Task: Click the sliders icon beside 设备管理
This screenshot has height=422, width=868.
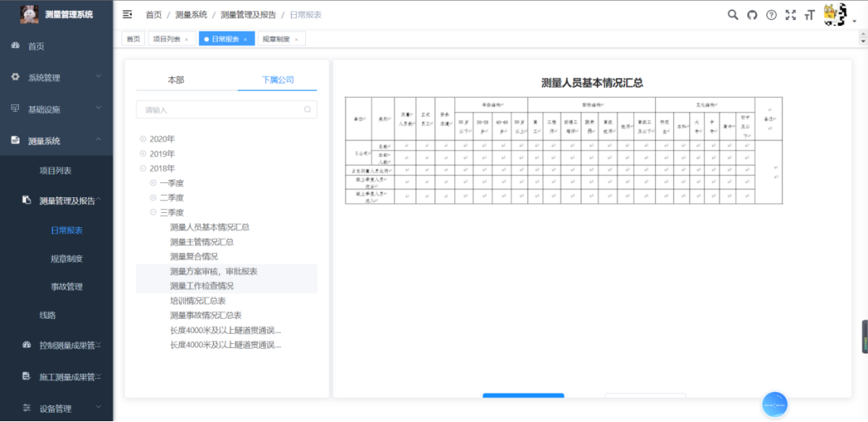Action: point(26,409)
